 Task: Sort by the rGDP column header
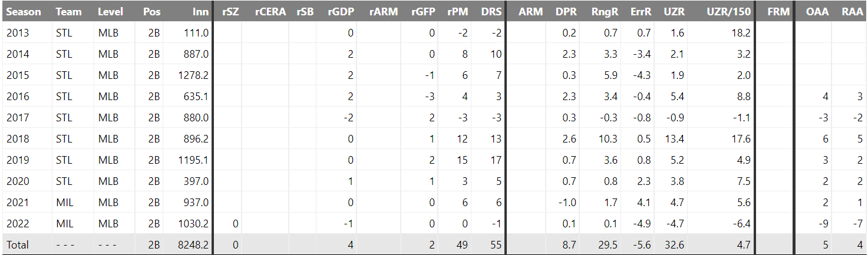340,12
